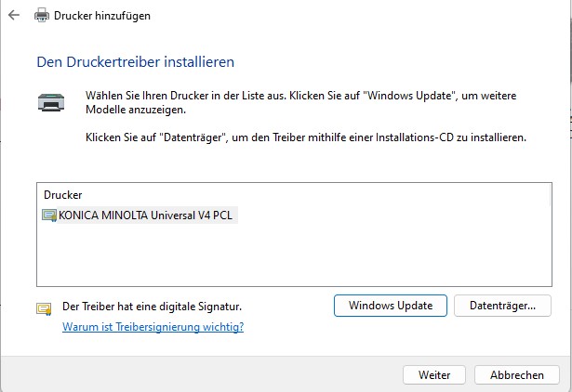Click the Drucker column header in the list
The height and width of the screenshot is (392, 572).
pos(62,195)
